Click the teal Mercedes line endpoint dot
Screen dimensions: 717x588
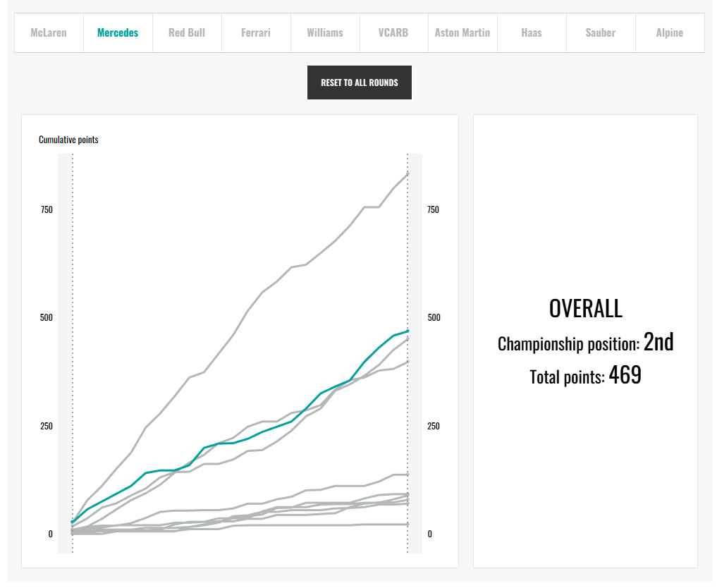coord(407,331)
